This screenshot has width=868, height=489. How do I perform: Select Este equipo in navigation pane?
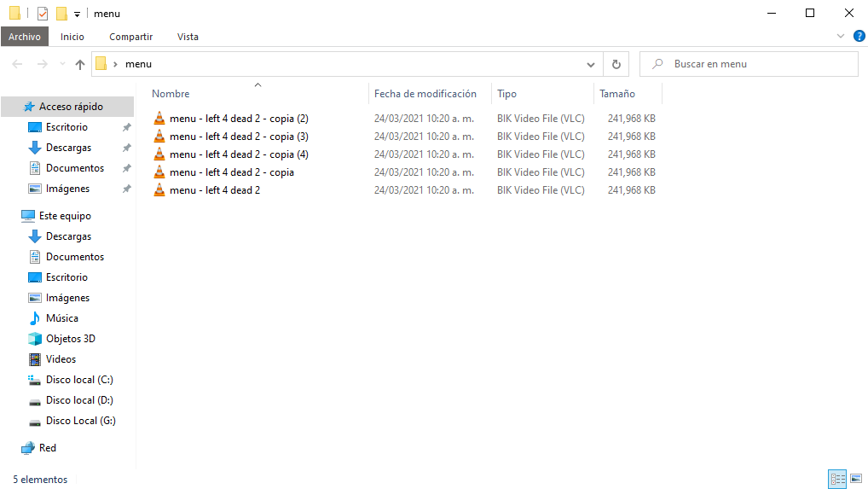65,215
